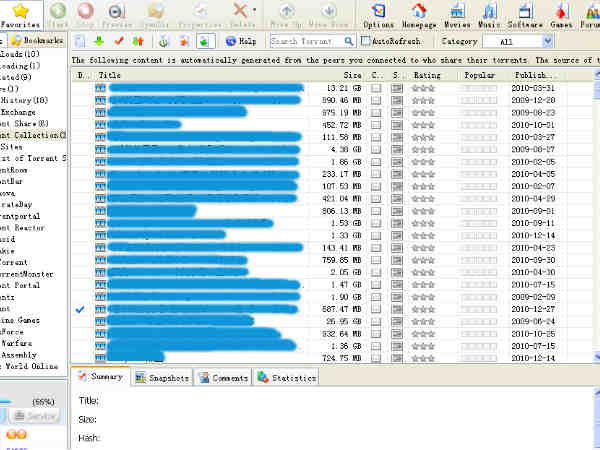600x450 pixels.
Task: Open the dropdown arrow beside Delete
Action: click(255, 13)
